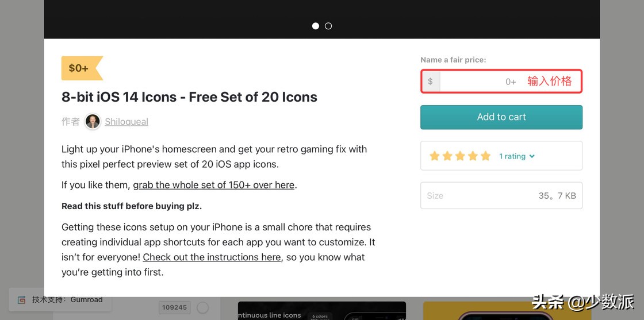Expand the '1 rating' dropdown
Screen dimensions: 644x320
pos(512,156)
